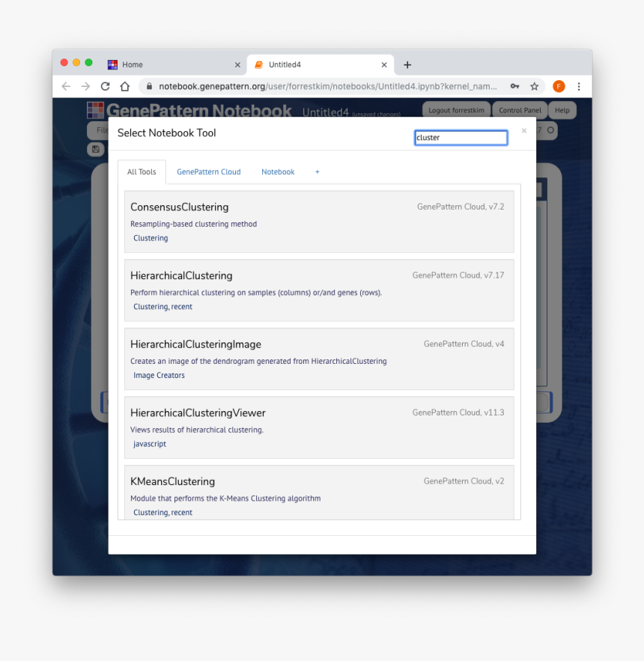Click the browser forward arrow
This screenshot has width=644, height=661.
(85, 86)
